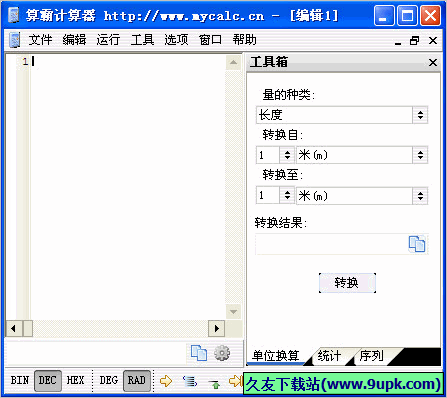Restore down the inner document window

[x=414, y=41]
